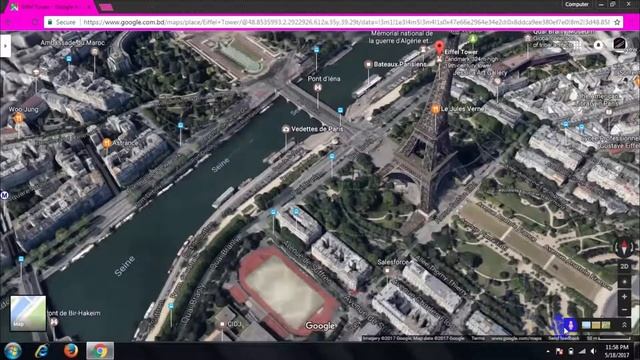Click the compass to reset heading
This screenshot has width=640, height=360.
(624, 247)
